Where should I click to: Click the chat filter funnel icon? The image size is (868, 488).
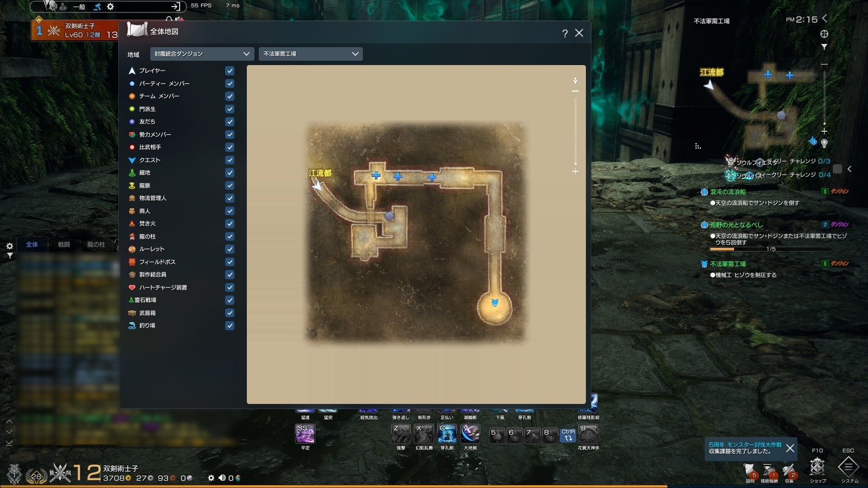(x=9, y=256)
